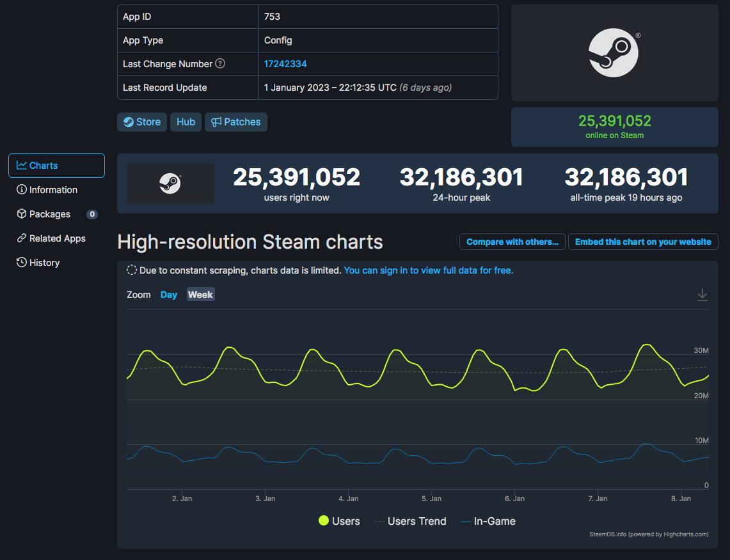The image size is (730, 560).
Task: Click Compare with others button
Action: pyautogui.click(x=512, y=242)
